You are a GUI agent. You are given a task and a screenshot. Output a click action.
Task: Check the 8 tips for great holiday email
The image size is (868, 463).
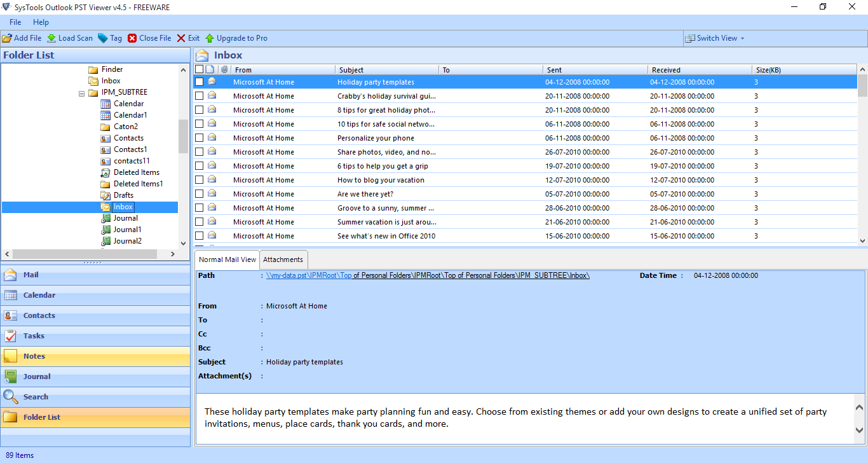click(199, 110)
